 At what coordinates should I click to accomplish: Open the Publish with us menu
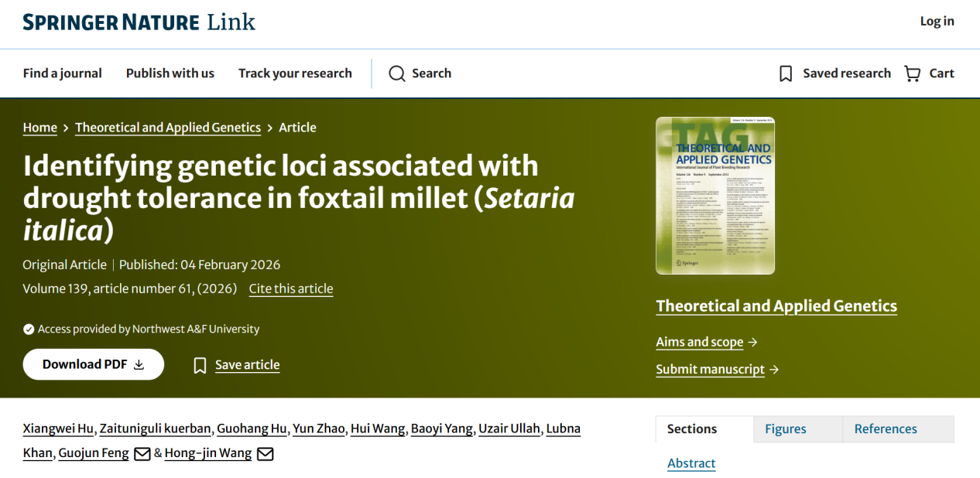click(170, 73)
